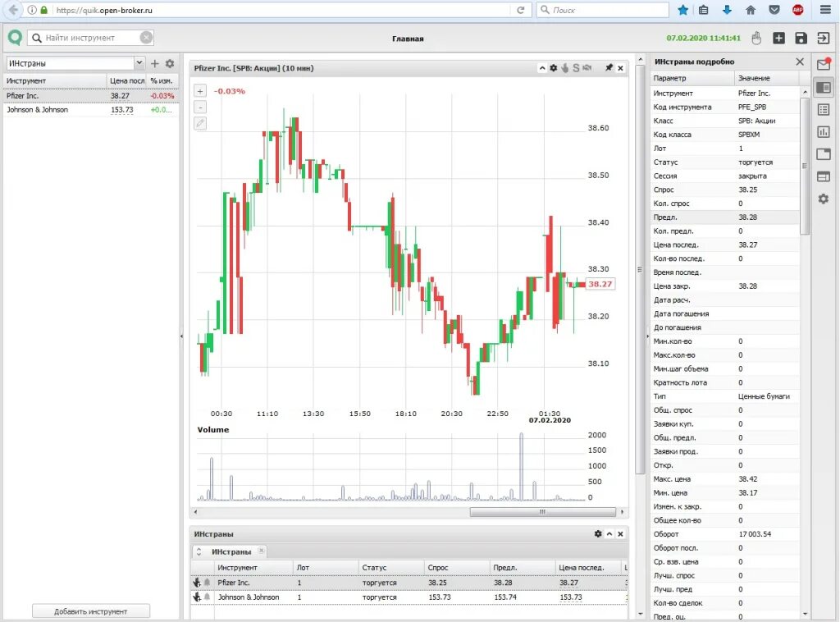This screenshot has width=840, height=622.
Task: Click browser reload button
Action: 520,10
